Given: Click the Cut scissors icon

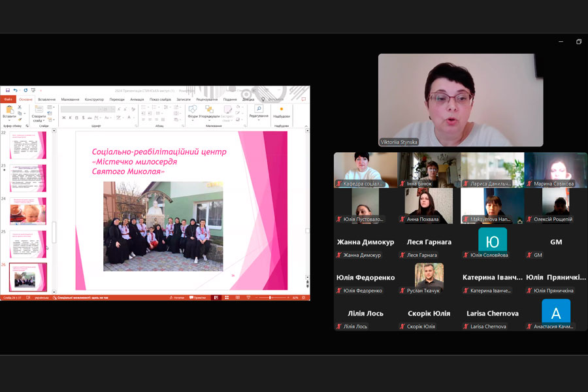Looking at the screenshot, I should (20, 107).
